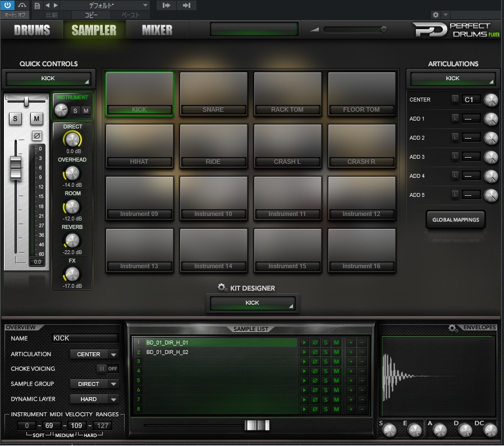Screen dimensions: 504x446
Task: Click the minus icon for BD_01_DIR_H_01
Action: click(362, 342)
